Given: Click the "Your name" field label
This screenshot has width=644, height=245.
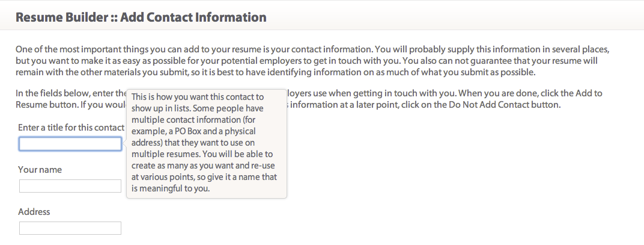Looking at the screenshot, I should point(40,170).
